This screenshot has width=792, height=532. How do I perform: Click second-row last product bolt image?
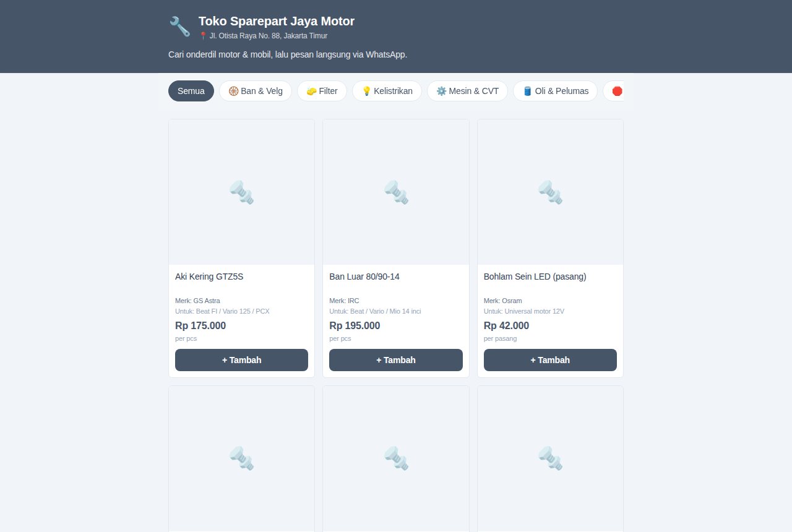pos(550,458)
